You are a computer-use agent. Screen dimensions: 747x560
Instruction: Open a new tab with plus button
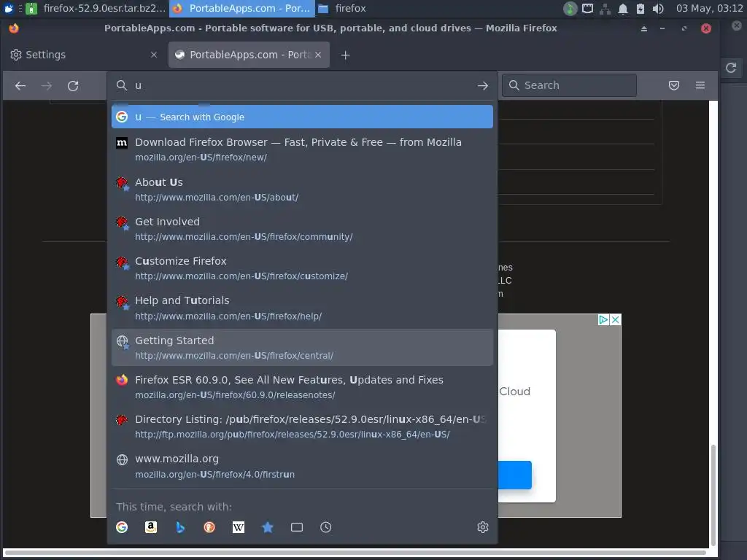pos(345,55)
